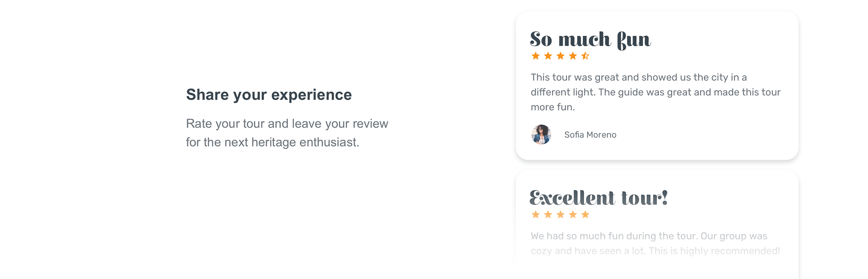Click the "We had so much fun" review text
Viewport: 868px width, 279px height.
(577, 236)
